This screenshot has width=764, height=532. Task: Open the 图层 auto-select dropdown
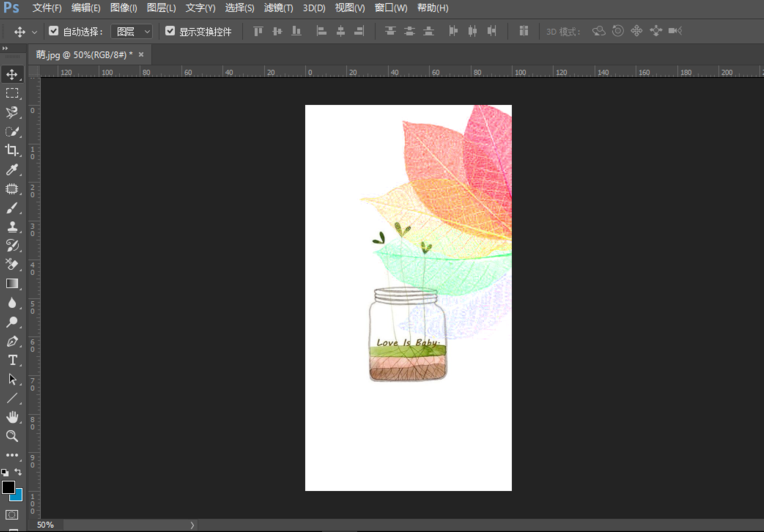pyautogui.click(x=132, y=31)
